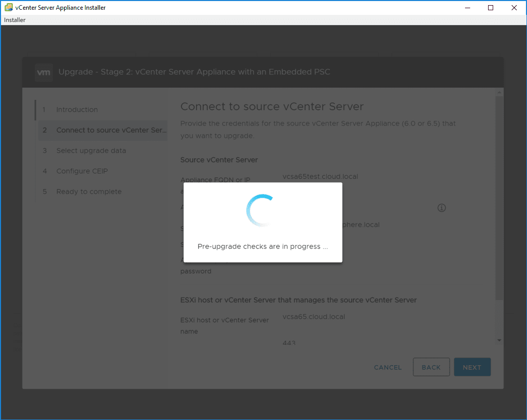Click the ESXi host or vCenter Server name label
The image size is (527, 420).
[x=224, y=326]
